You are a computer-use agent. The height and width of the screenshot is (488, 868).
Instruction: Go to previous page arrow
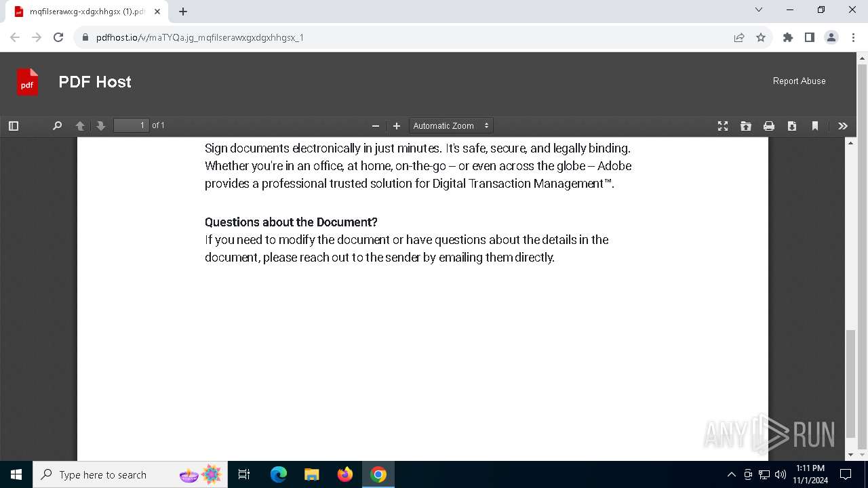[x=80, y=126]
